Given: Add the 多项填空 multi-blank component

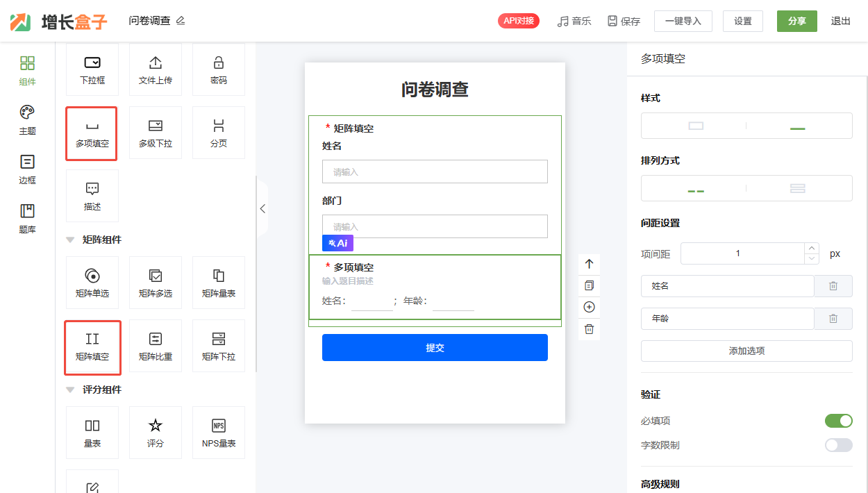Looking at the screenshot, I should pos(92,133).
